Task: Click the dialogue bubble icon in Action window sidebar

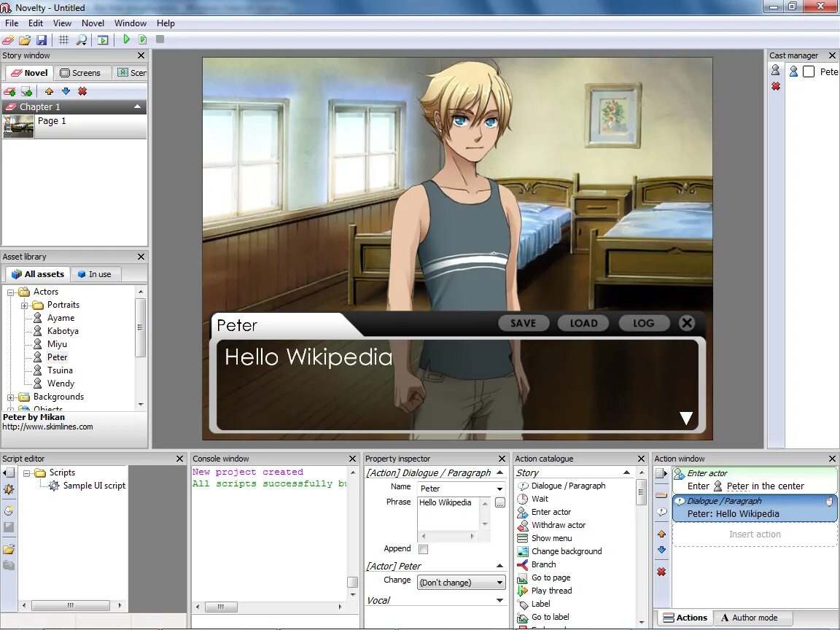Action: point(662,512)
